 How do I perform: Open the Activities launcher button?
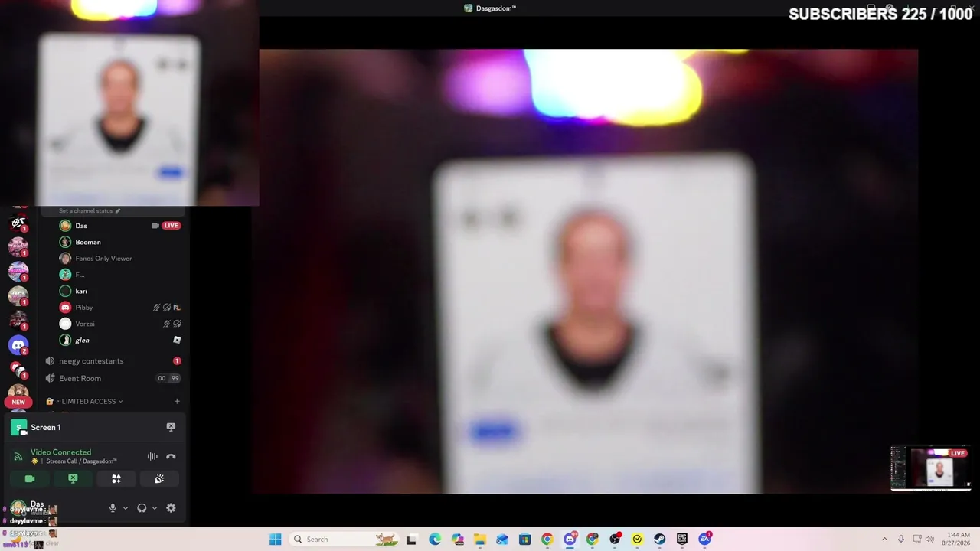point(116,479)
